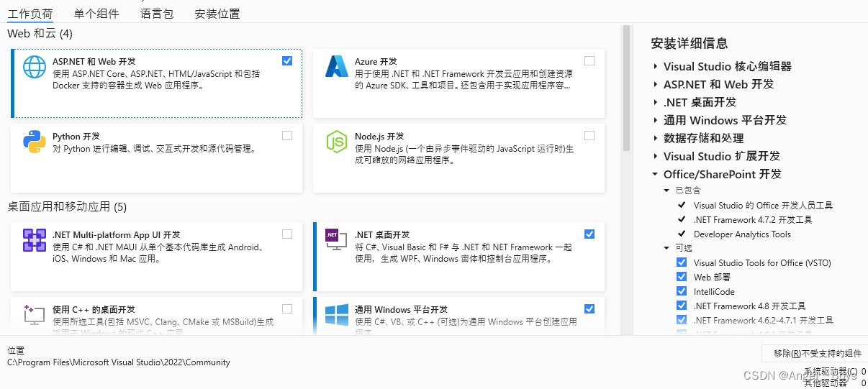The height and width of the screenshot is (389, 868).
Task: Click the 安装详细信息 heading
Action: (x=689, y=43)
